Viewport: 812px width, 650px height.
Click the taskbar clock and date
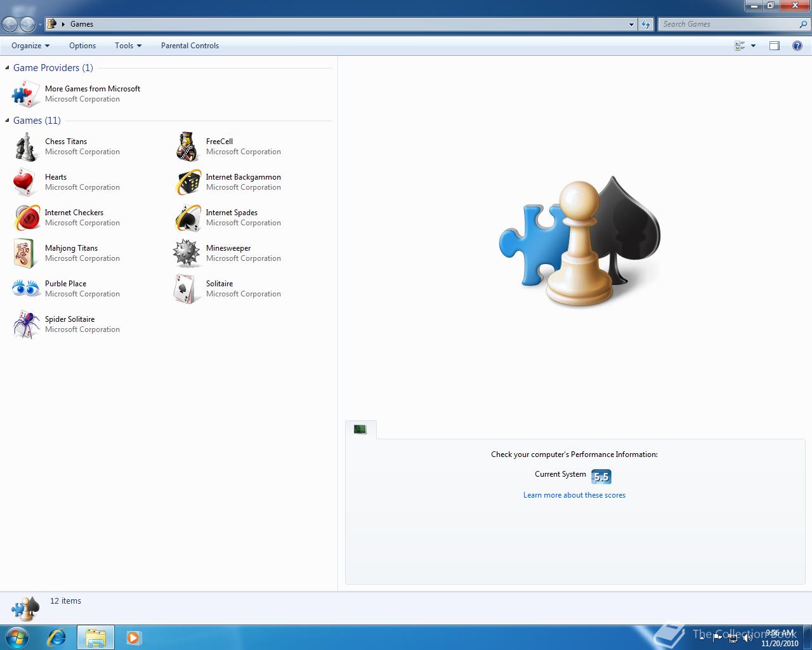click(780, 638)
